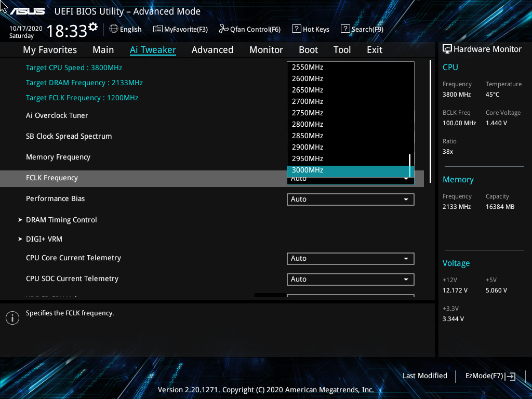Viewport: 532px width, 399px height.
Task: Click CPU SOC Current Telemetry label
Action: [x=72, y=278]
